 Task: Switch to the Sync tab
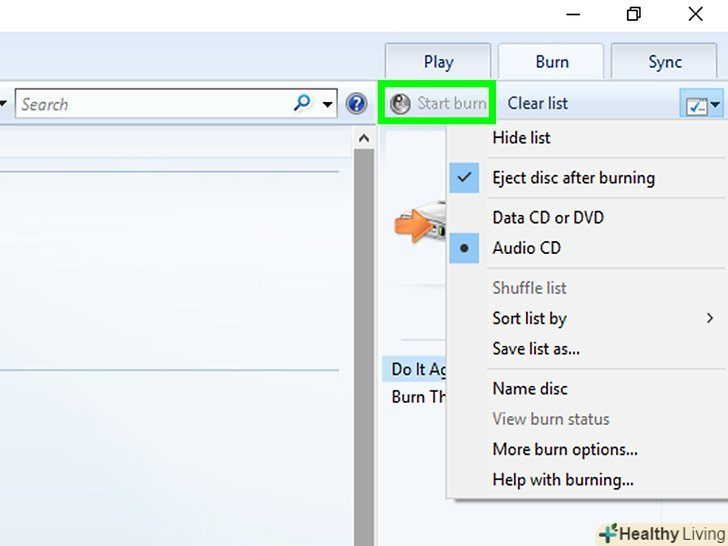[x=665, y=61]
